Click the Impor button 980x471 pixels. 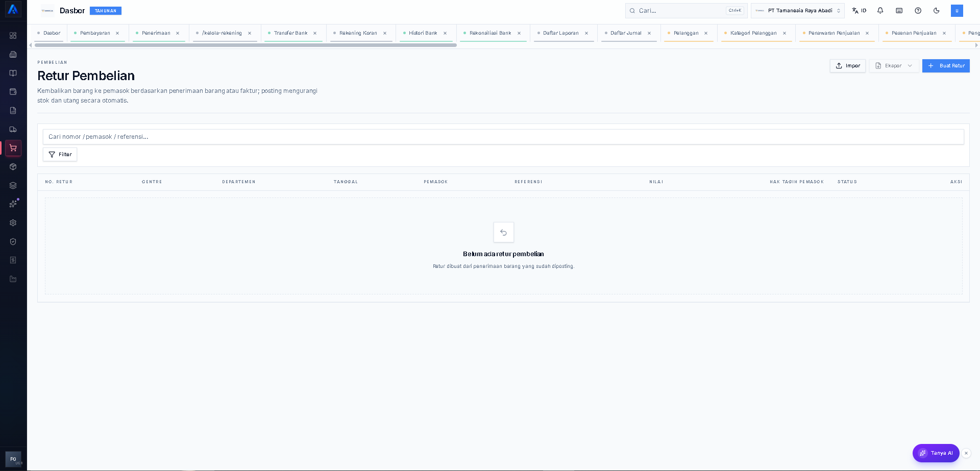[x=848, y=66]
